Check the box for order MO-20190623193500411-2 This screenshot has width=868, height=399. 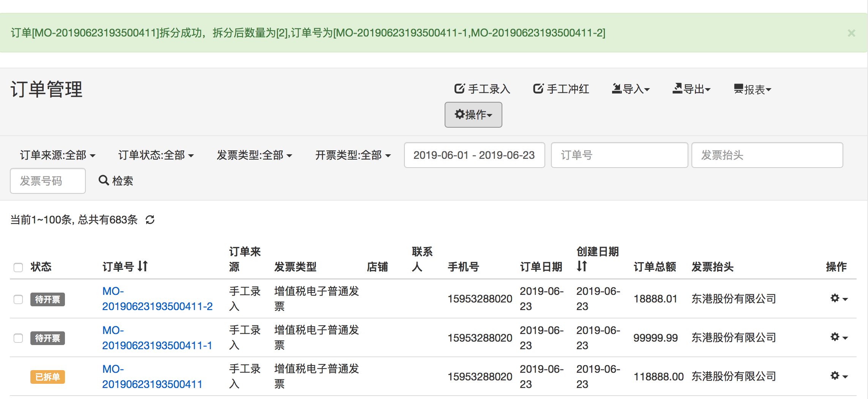pyautogui.click(x=18, y=299)
